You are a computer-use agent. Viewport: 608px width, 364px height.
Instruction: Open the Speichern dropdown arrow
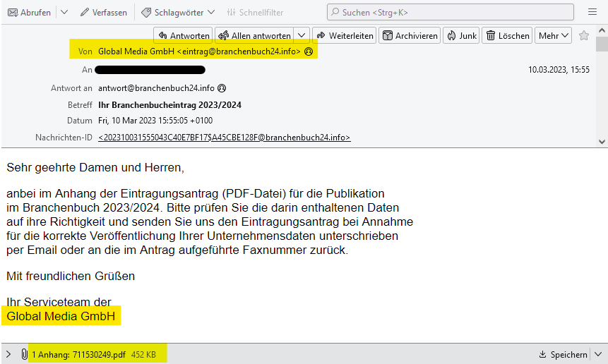coord(598,354)
